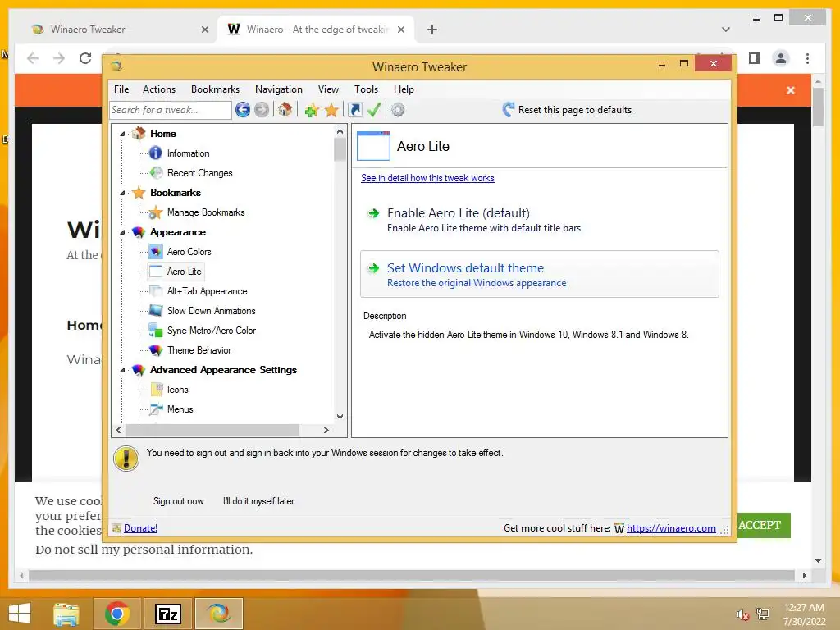The height and width of the screenshot is (630, 840).
Task: Select the Aero Lite tree item
Action: point(184,272)
